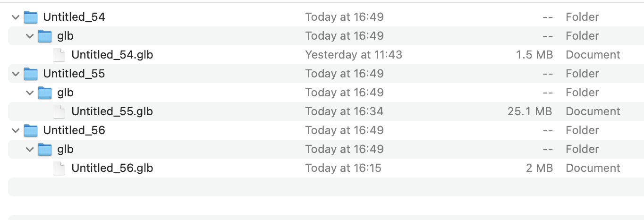Collapse the Untitled_55 folder disclosure arrow
Viewport: 644px width, 220px height.
coord(16,74)
